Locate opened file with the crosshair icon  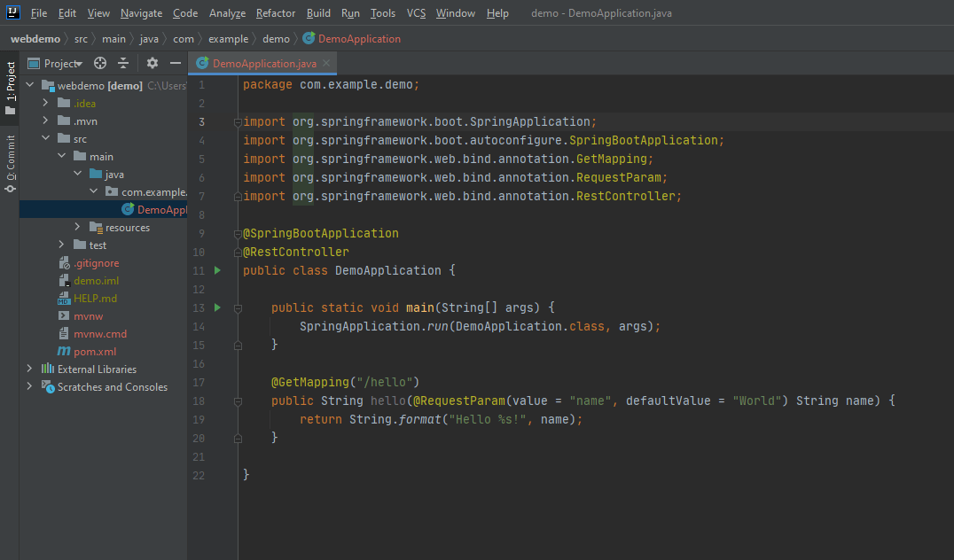pos(99,63)
